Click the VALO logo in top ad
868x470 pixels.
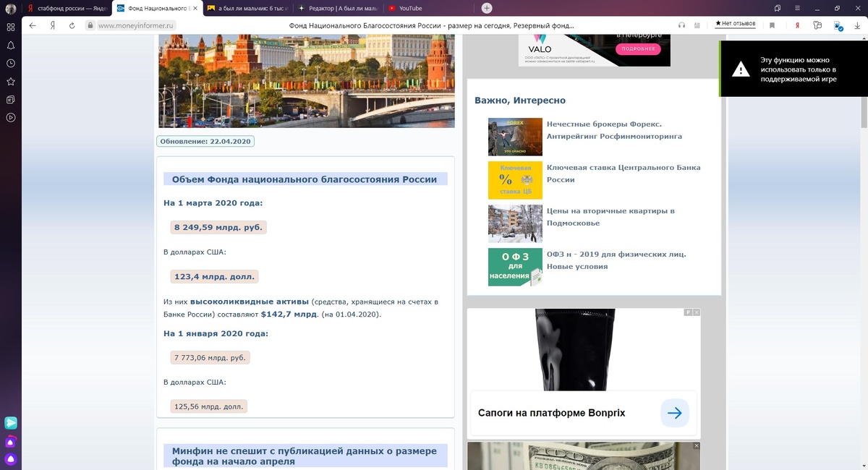tap(539, 43)
